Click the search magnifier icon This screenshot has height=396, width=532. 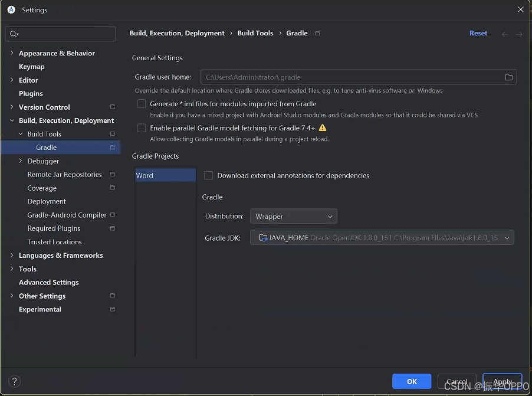point(14,34)
